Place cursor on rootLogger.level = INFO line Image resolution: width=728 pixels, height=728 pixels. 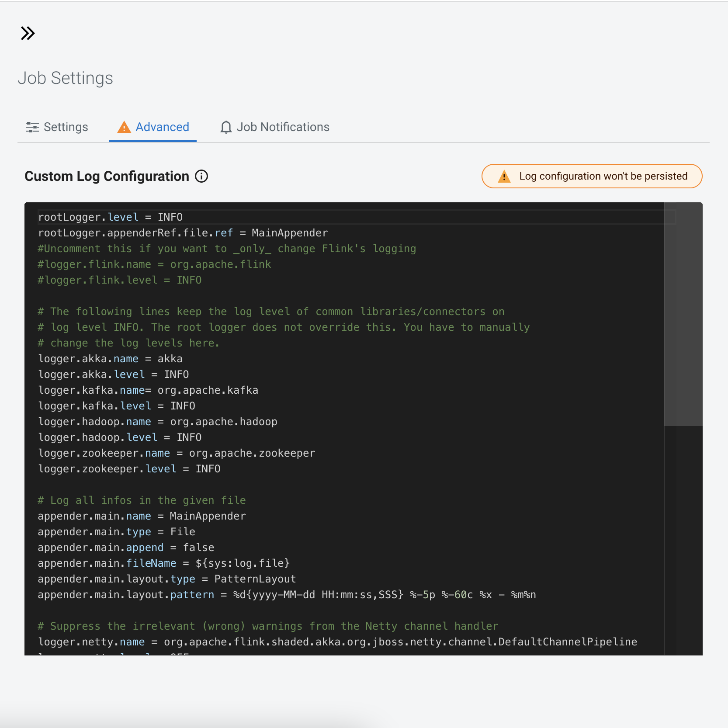(x=111, y=217)
